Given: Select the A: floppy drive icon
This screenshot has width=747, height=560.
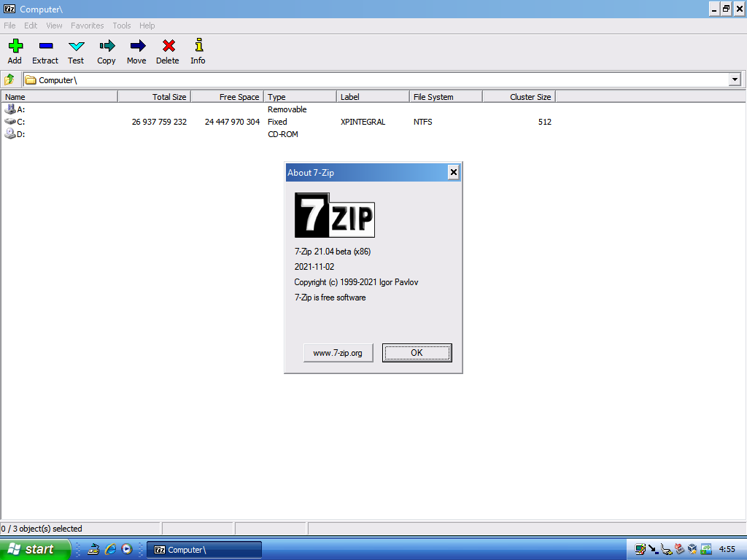Looking at the screenshot, I should pos(9,109).
